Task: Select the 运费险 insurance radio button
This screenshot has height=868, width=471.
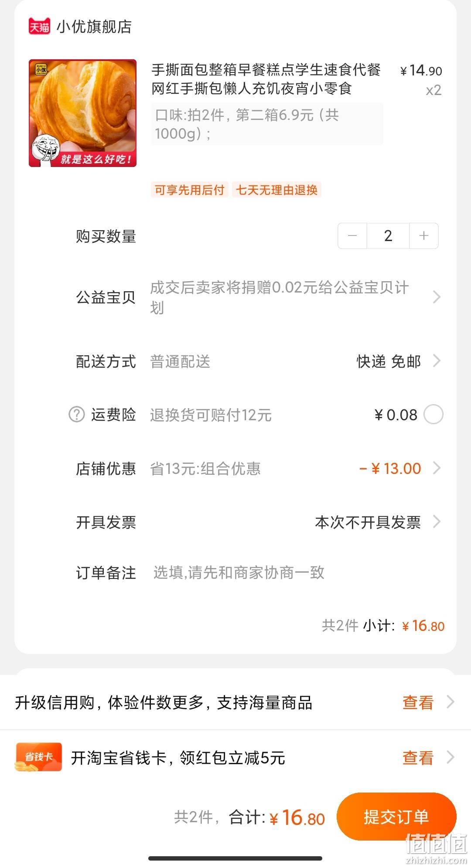Action: click(x=433, y=415)
